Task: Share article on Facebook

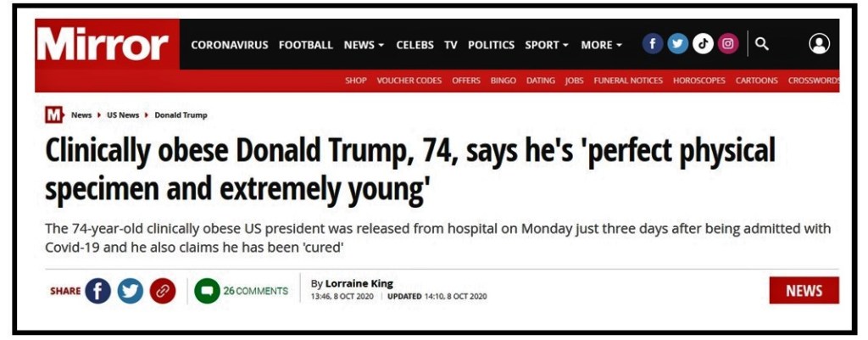Action: 98,291
